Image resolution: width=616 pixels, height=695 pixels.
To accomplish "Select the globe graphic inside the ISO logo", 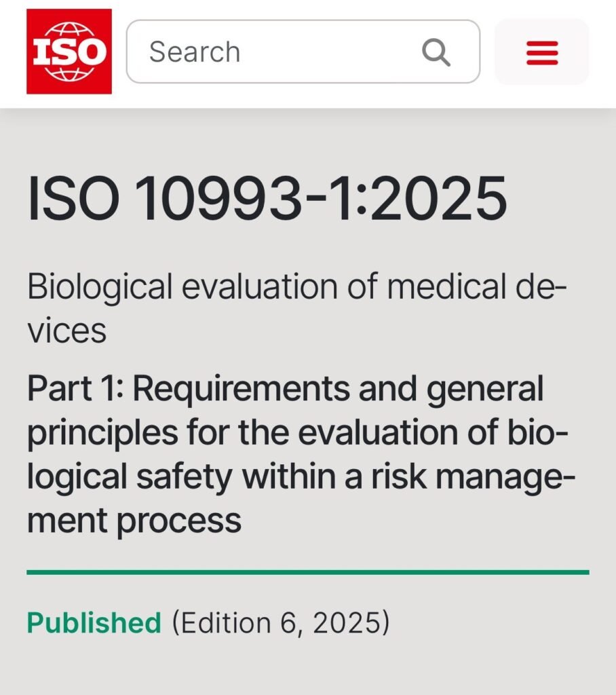I will point(68,50).
